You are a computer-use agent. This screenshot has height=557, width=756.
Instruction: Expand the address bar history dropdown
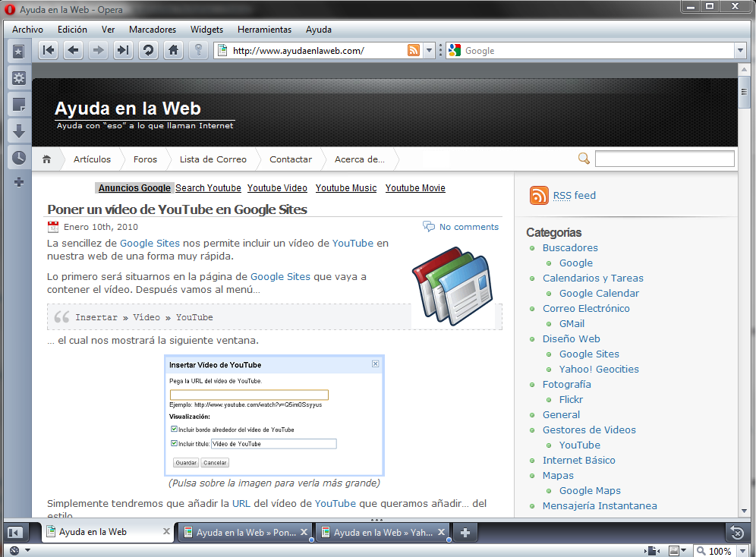click(x=429, y=50)
